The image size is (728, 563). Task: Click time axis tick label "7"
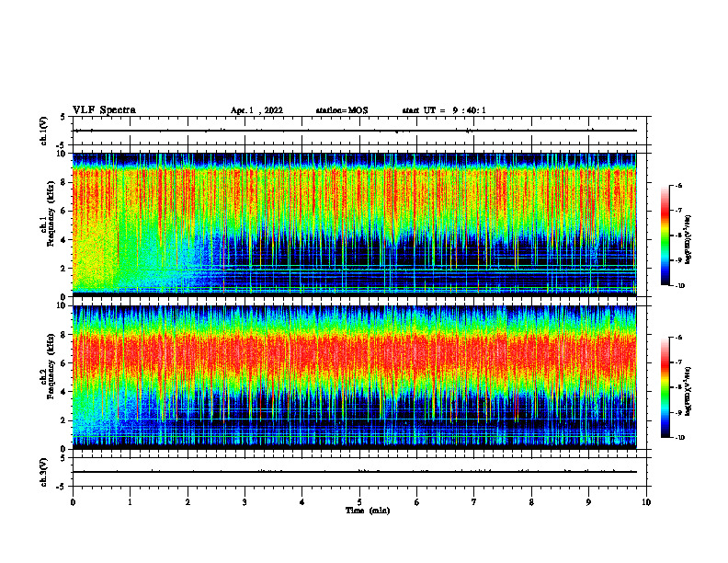474,502
